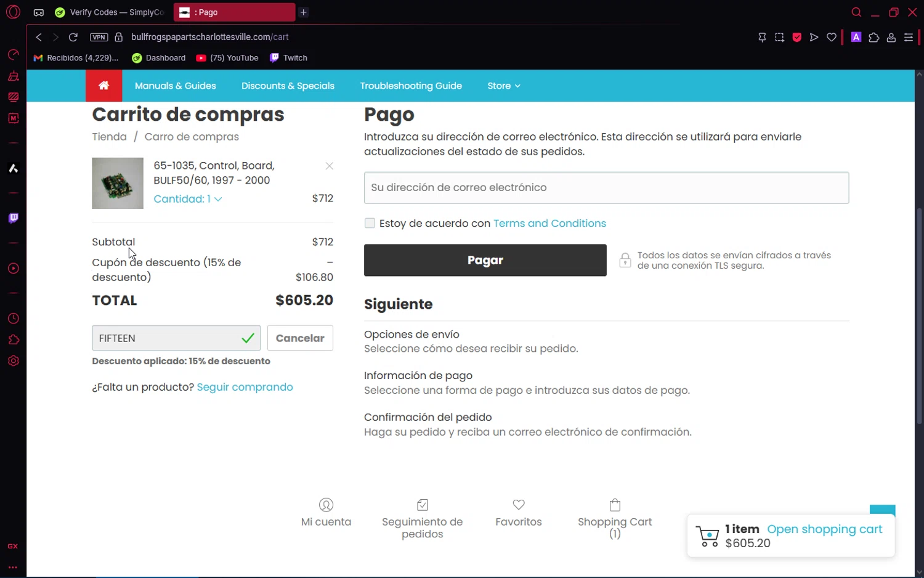
Task: Select the Pago tab
Action: [x=234, y=12]
